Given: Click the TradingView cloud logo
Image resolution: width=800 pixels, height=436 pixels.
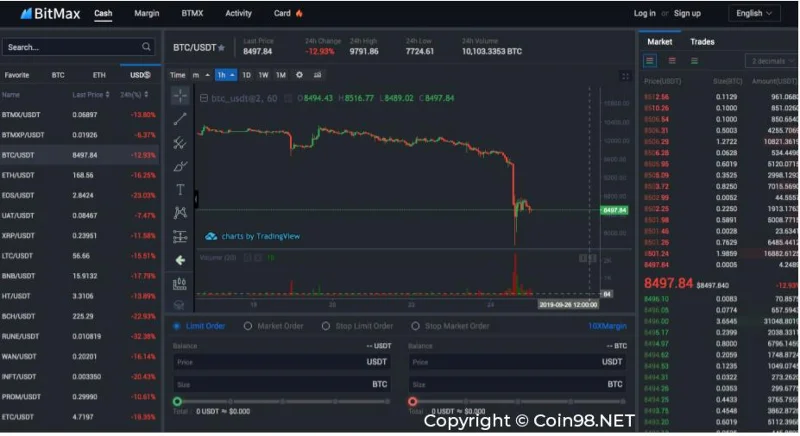Looking at the screenshot, I should [211, 236].
